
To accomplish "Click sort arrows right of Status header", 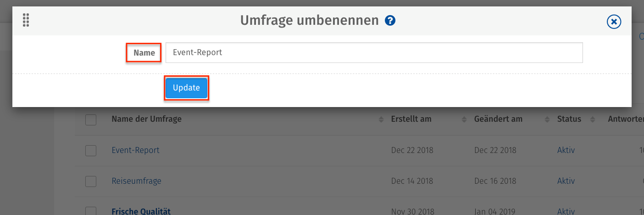I will [x=592, y=119].
